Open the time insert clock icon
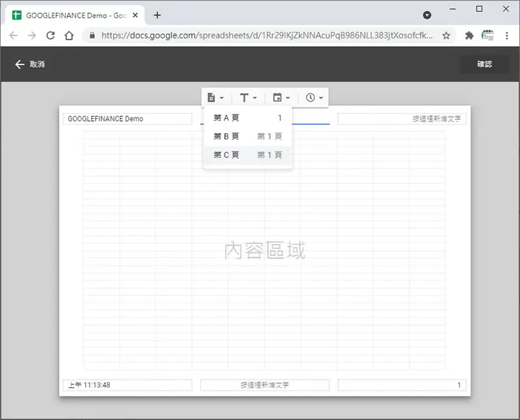Screen dimensions: 520x420 [x=311, y=98]
